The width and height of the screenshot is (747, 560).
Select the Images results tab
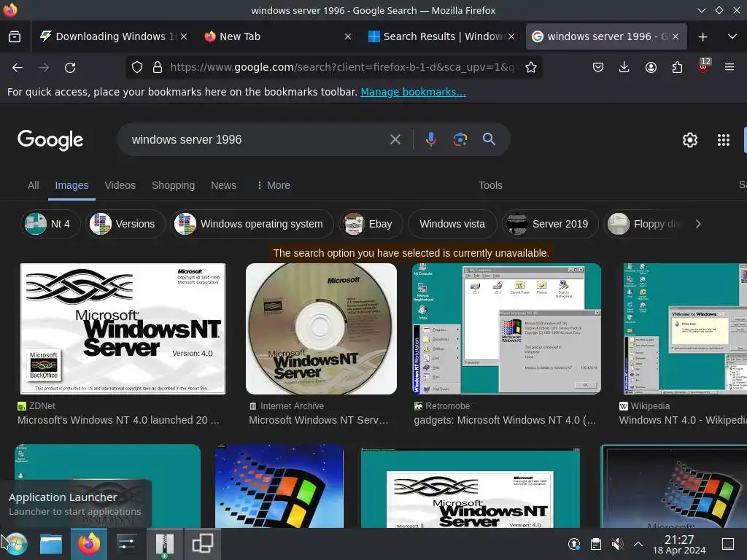tap(71, 185)
